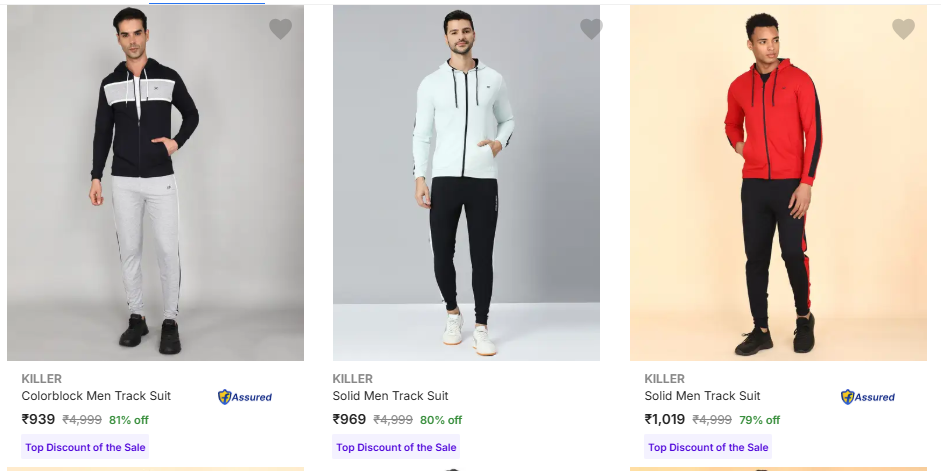Click the 80% off discount label
Screen dimensions: 941x471
click(x=441, y=420)
